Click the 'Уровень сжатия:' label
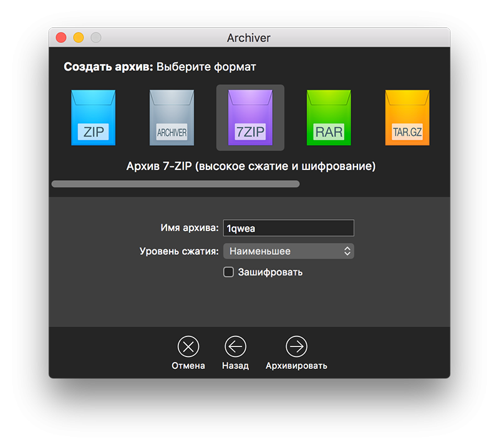The height and width of the screenshot is (448, 499). pyautogui.click(x=179, y=251)
